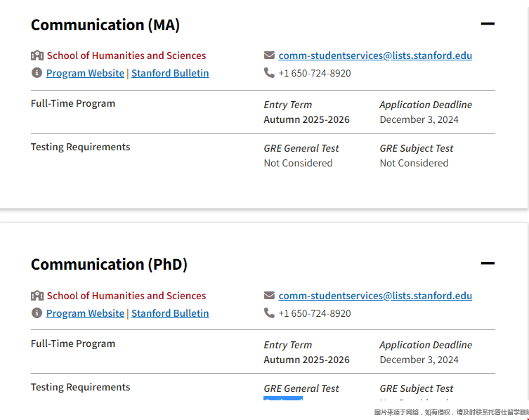Click 'Autumn 2025-2026' entry term in PhD section
The height and width of the screenshot is (420, 529).
click(307, 360)
